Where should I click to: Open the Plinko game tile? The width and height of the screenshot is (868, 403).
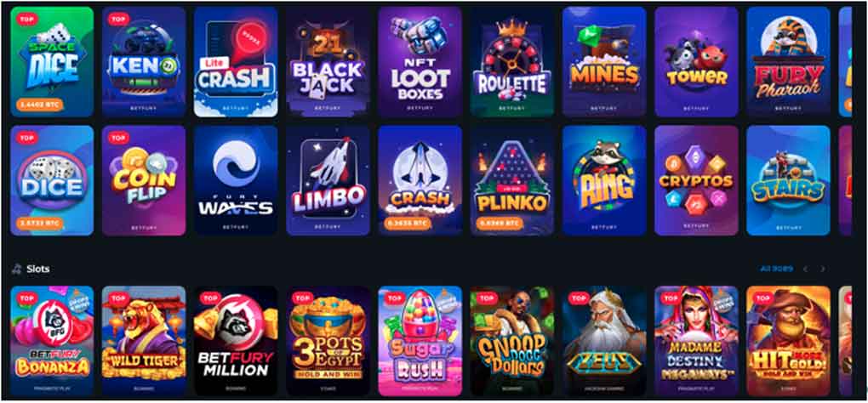(511, 181)
